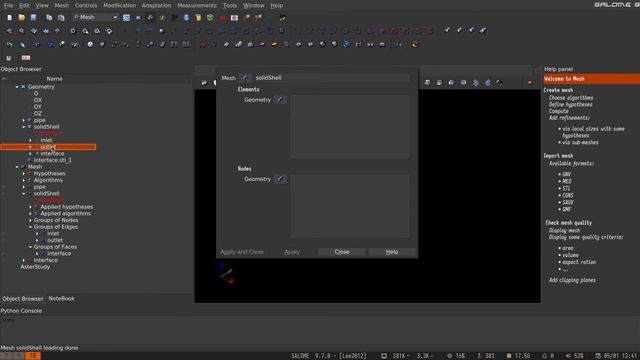Click the green mesh module icon
Viewport: 640px width, 360px height.
pos(210,18)
